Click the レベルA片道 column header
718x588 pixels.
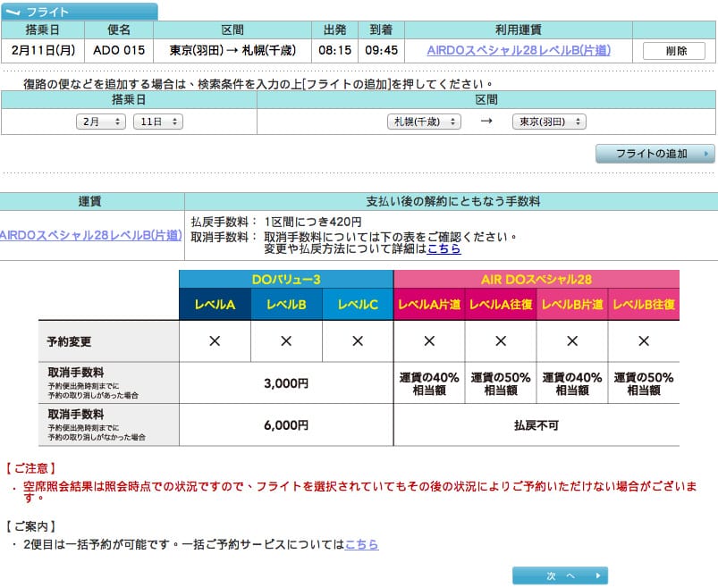(x=428, y=304)
